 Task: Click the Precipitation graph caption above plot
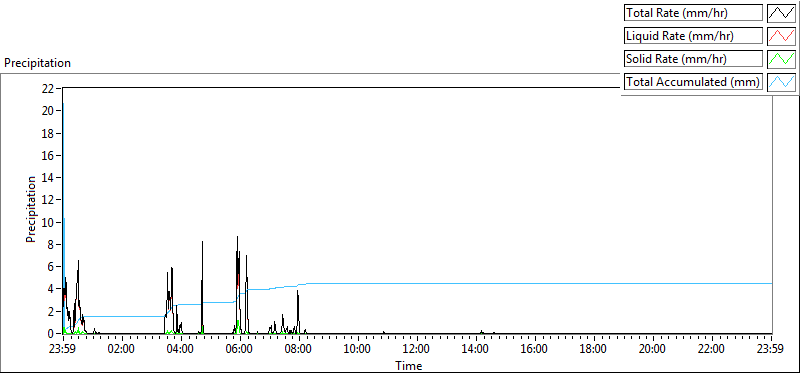coord(37,63)
